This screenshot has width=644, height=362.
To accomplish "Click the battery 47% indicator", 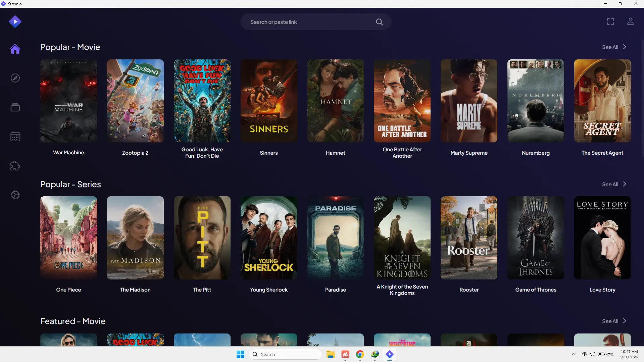I will 606,354.
